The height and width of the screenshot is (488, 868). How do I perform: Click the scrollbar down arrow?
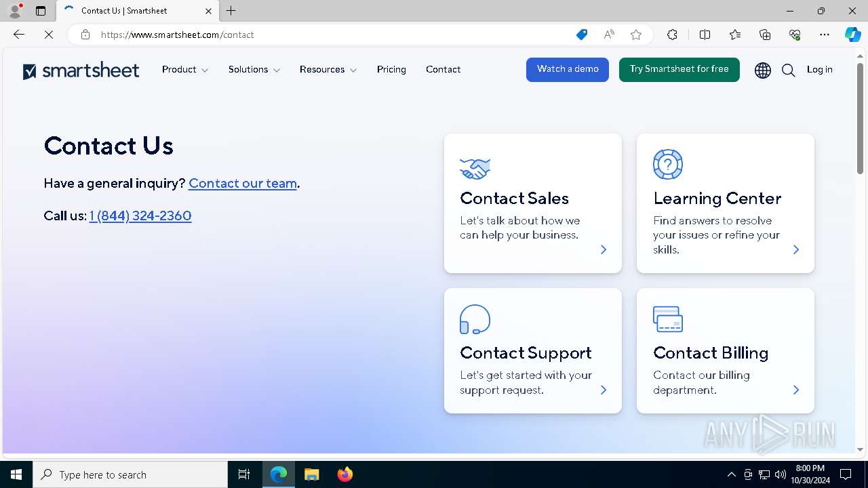click(860, 449)
